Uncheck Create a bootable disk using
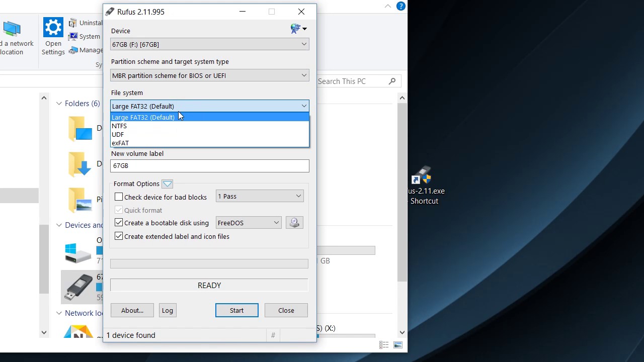Screen dimensions: 644x362 click(118, 222)
